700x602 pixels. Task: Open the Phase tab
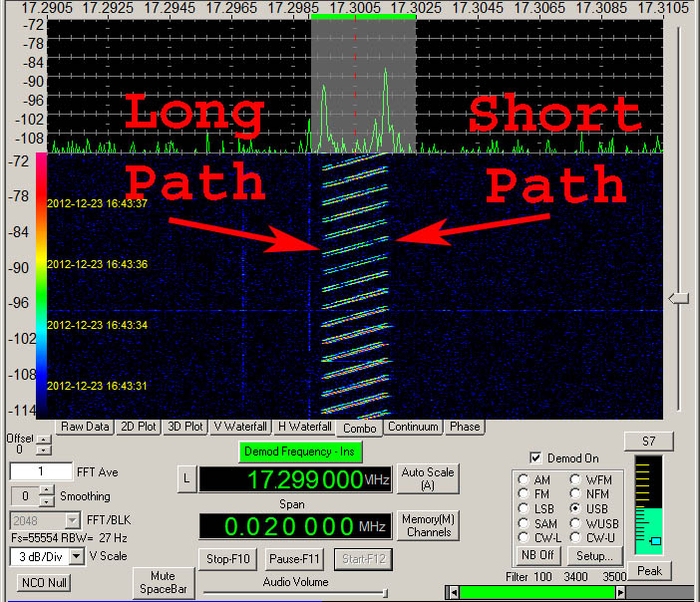[x=465, y=427]
